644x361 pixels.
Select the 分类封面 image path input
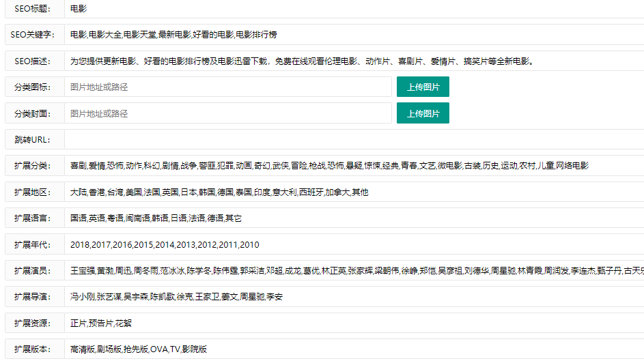[x=228, y=113]
